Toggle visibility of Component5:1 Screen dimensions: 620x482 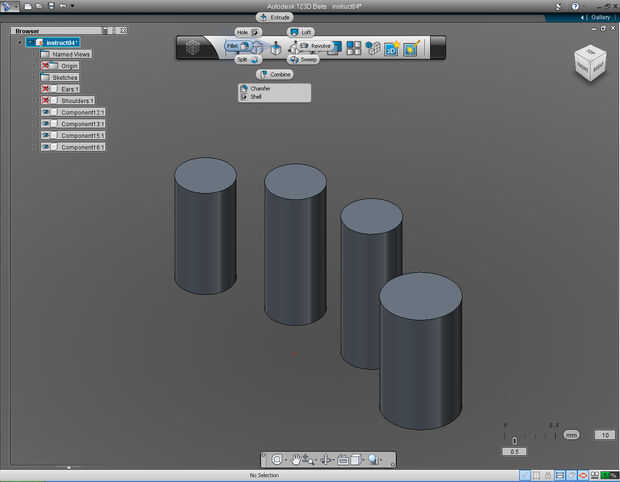(x=45, y=135)
